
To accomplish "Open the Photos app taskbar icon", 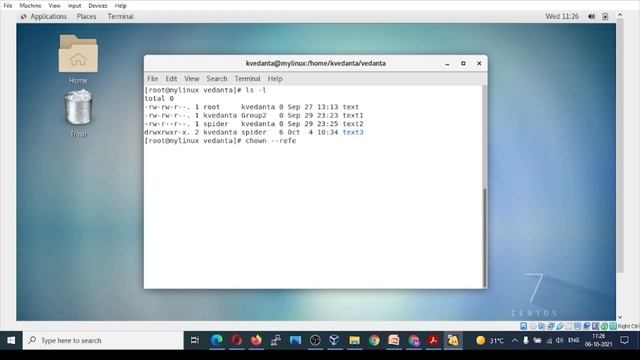I will click(295, 340).
